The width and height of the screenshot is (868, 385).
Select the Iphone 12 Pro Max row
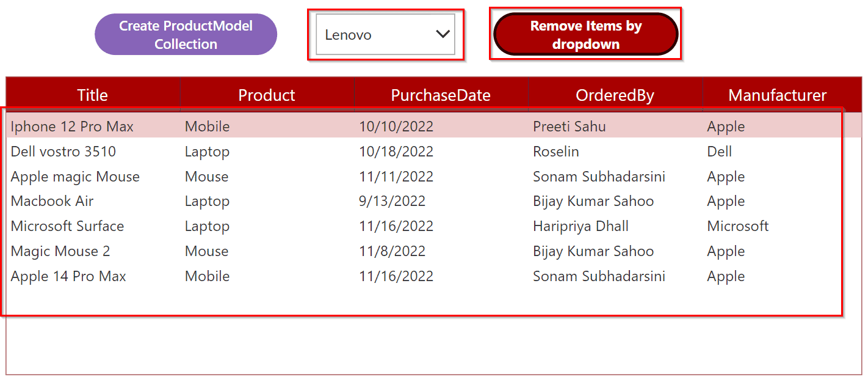click(x=434, y=127)
